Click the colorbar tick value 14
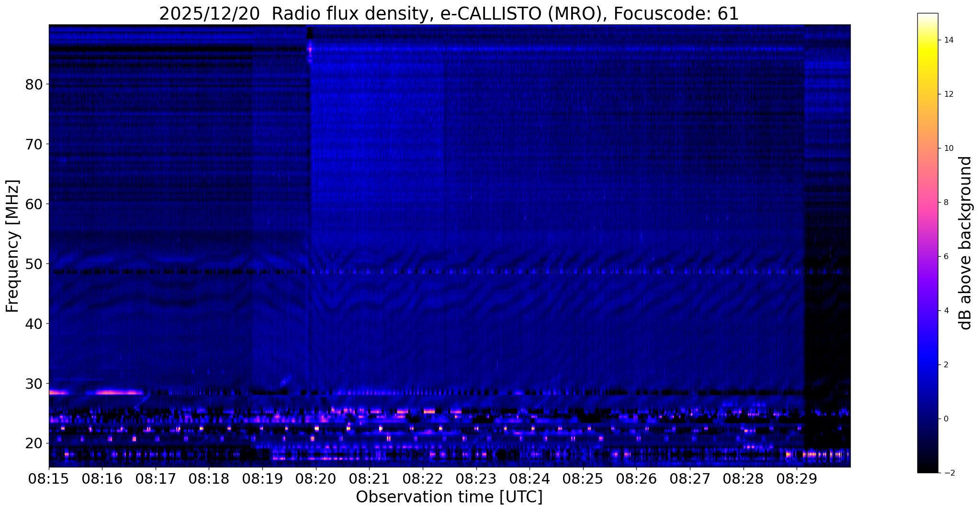The image size is (980, 511). [948, 40]
